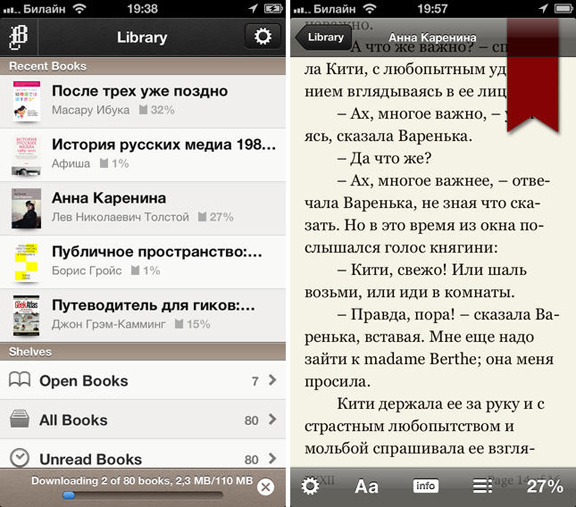Tap the Unread Books clock icon
This screenshot has width=576, height=507.
[x=19, y=458]
